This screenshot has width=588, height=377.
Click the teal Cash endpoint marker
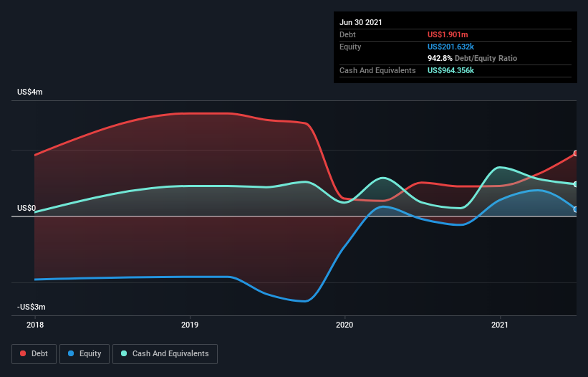click(x=576, y=184)
